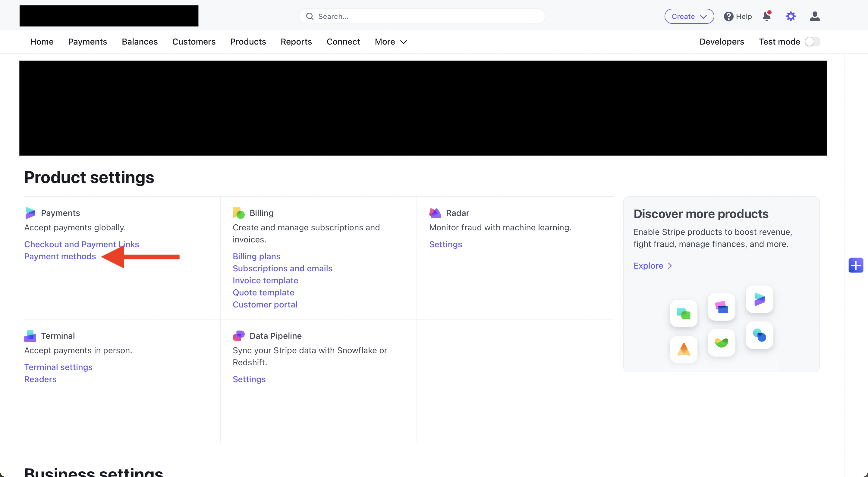868x477 pixels.
Task: Open Checkout and Payment Links settings
Action: click(x=82, y=244)
